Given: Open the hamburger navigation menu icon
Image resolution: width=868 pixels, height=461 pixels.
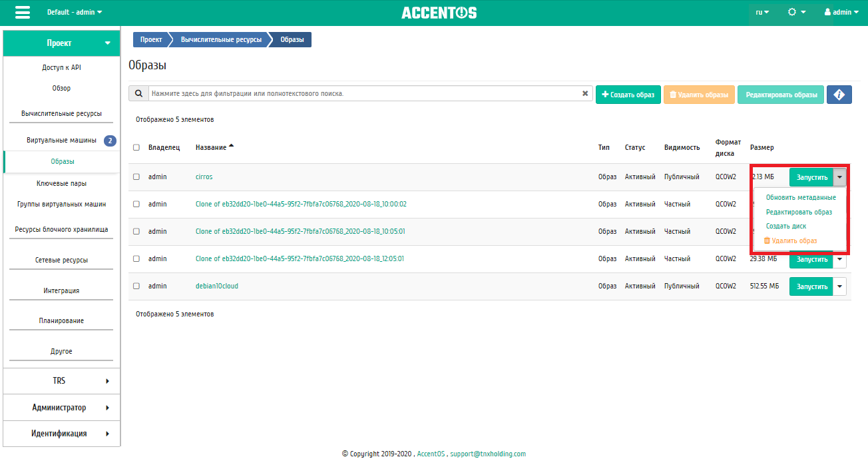Looking at the screenshot, I should [22, 12].
